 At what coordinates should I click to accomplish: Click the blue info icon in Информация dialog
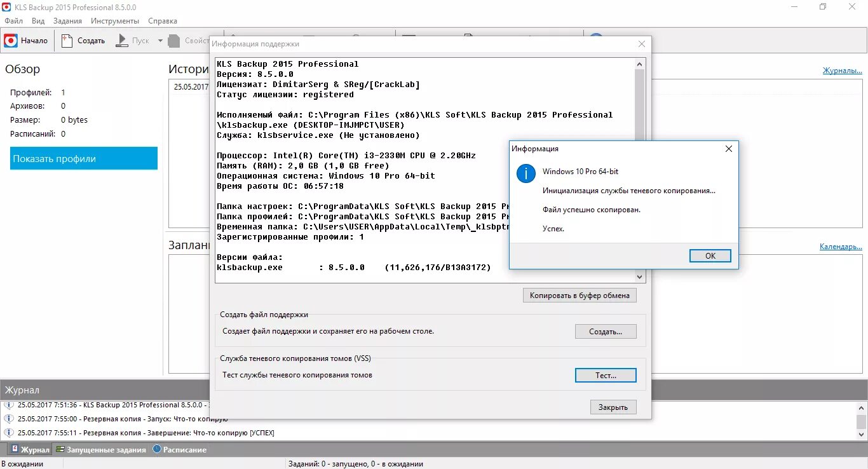click(x=526, y=173)
